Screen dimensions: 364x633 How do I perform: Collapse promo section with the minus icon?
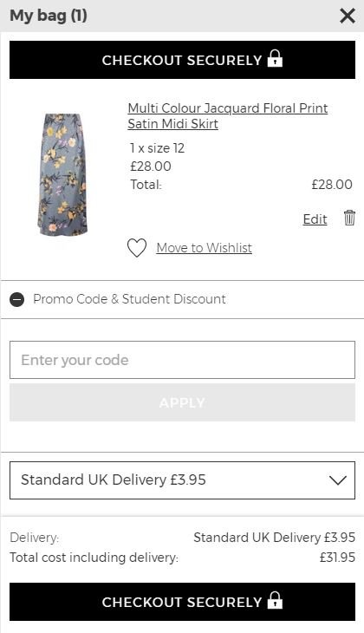[x=17, y=299]
